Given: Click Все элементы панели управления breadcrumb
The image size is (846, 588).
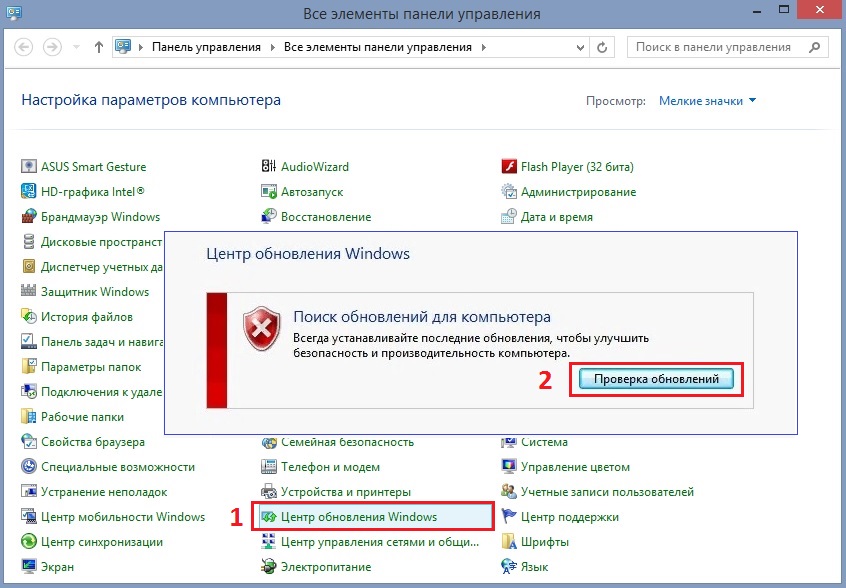Looking at the screenshot, I should pos(378,47).
